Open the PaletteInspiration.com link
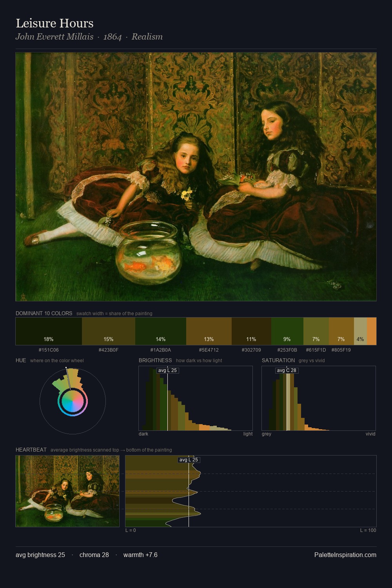This screenshot has width=392, height=588. 345,555
